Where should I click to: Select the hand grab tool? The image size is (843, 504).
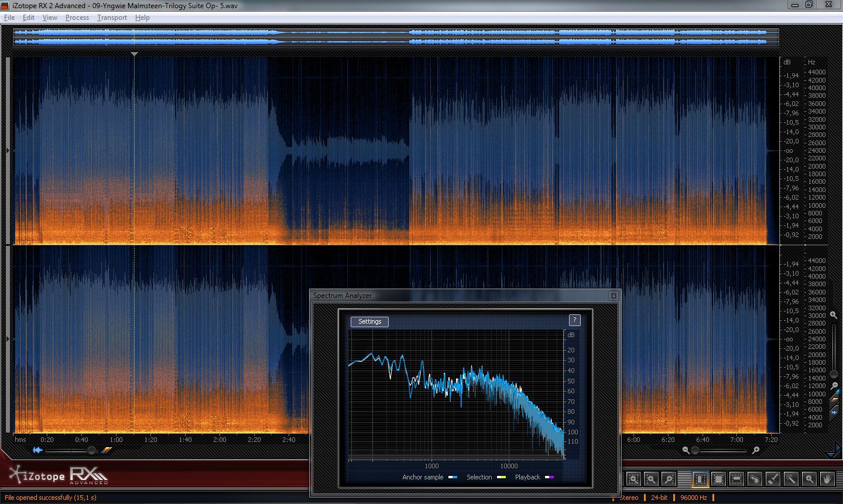827,479
